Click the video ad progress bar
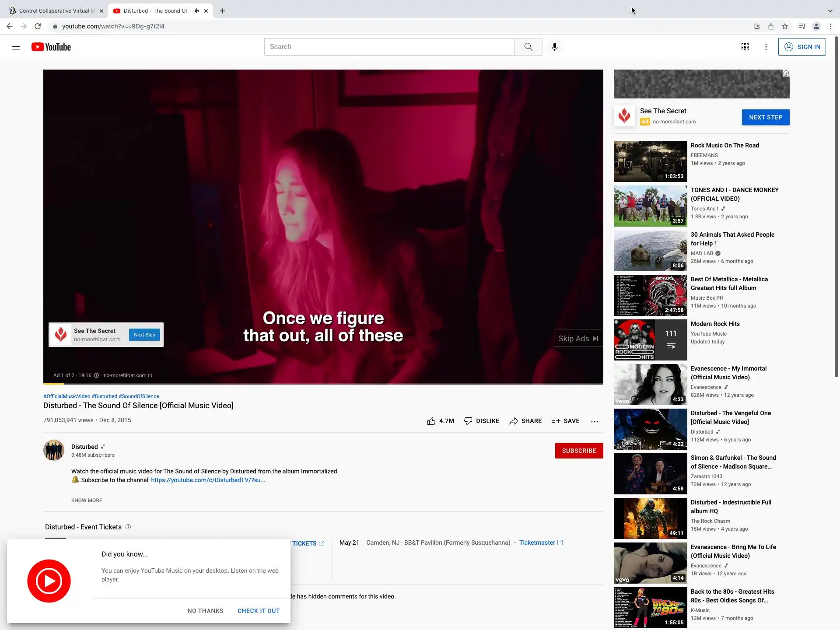Image resolution: width=840 pixels, height=630 pixels. 323,384
